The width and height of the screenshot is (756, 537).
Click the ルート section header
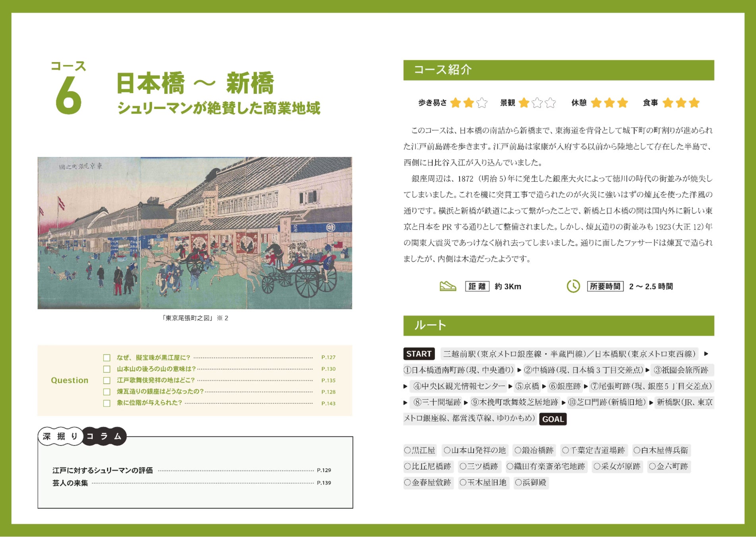(x=558, y=326)
